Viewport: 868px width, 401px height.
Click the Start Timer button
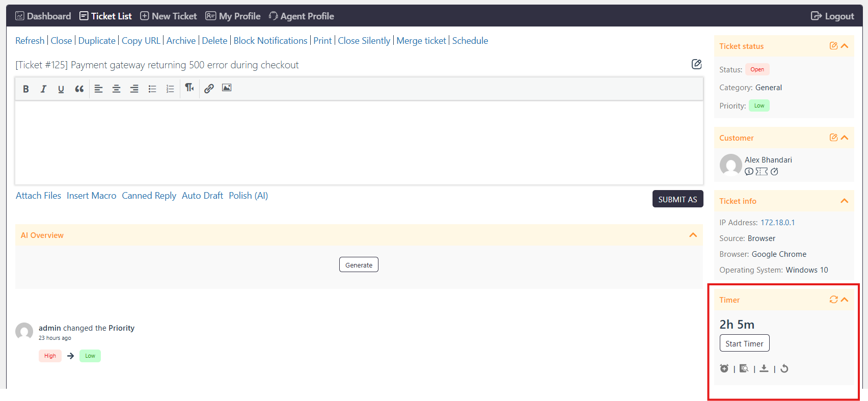(744, 343)
